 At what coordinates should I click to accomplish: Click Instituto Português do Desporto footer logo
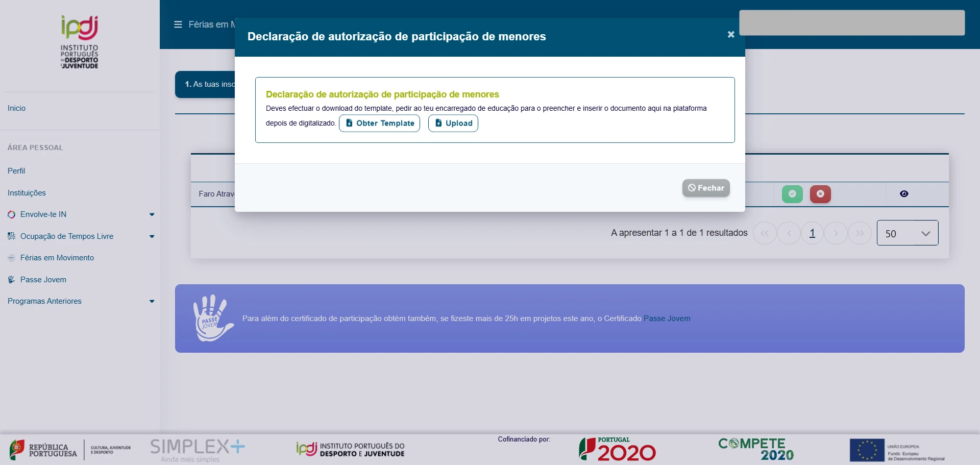pos(350,449)
